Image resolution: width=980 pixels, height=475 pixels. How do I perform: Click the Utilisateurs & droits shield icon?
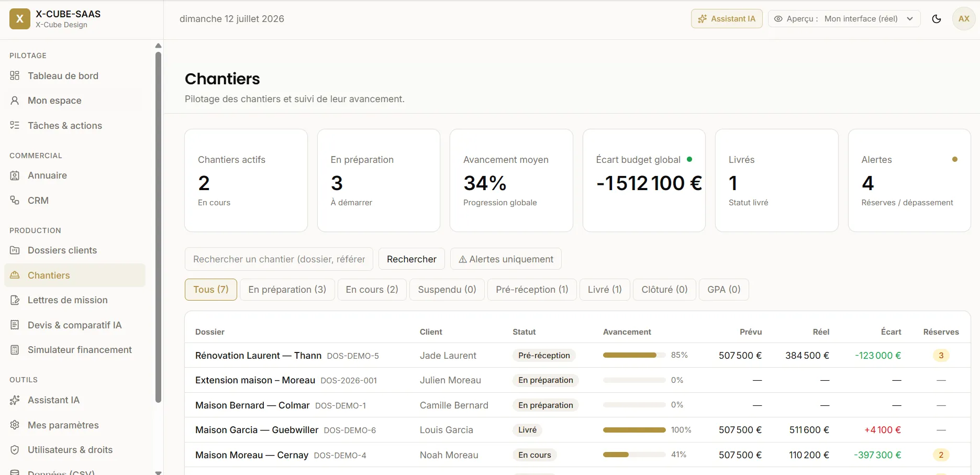[15, 450]
